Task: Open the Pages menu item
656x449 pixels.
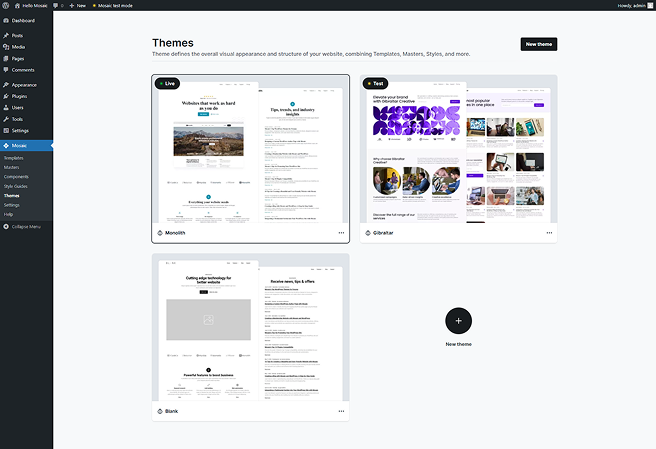Action: coord(26,59)
